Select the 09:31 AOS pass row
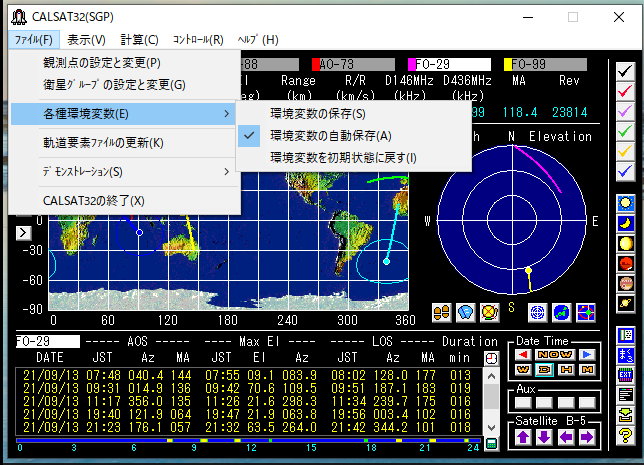Viewport: 644px width, 465px height. tap(248, 388)
